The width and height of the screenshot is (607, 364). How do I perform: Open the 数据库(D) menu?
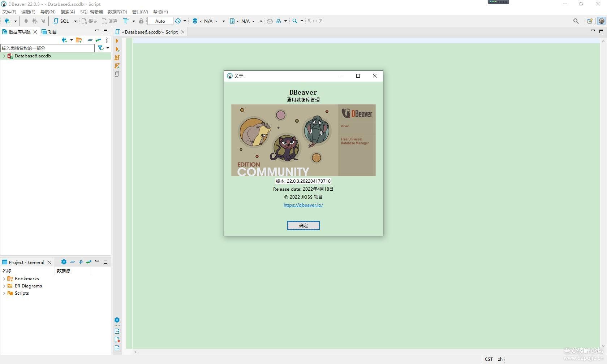point(117,12)
